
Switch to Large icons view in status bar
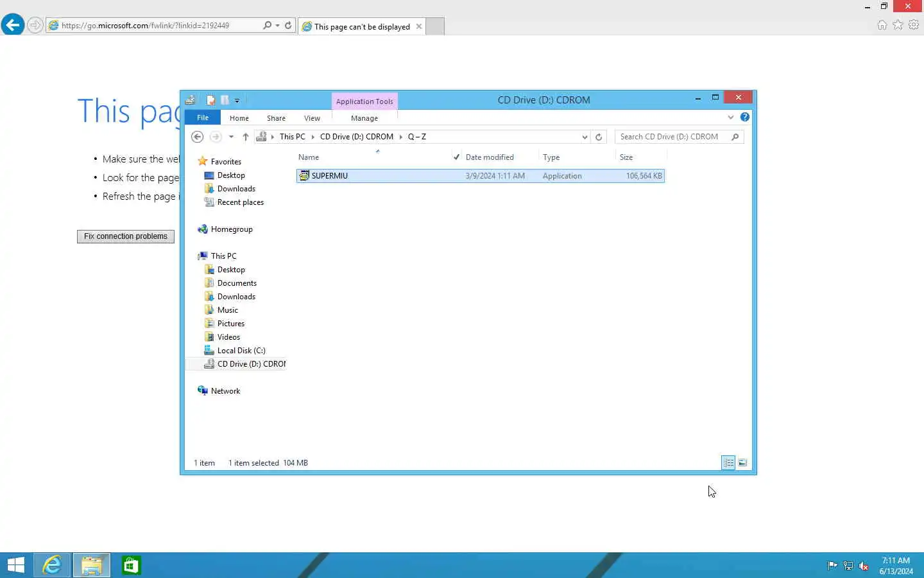tap(742, 462)
